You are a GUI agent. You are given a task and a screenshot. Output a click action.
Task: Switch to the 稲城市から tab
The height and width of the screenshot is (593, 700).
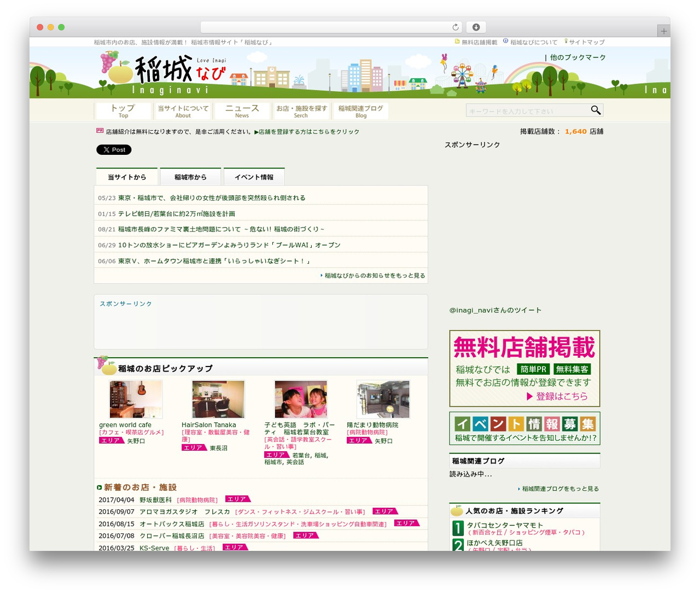click(x=190, y=177)
